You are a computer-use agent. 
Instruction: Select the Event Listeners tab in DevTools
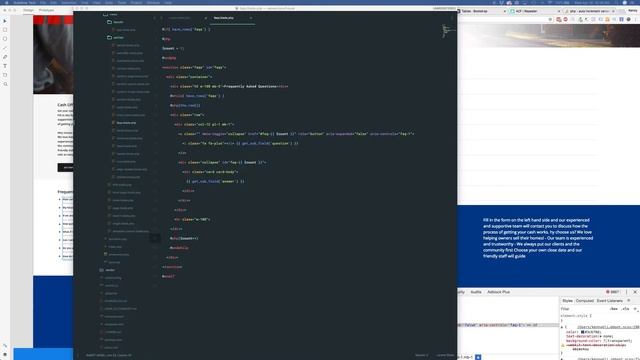pyautogui.click(x=610, y=300)
